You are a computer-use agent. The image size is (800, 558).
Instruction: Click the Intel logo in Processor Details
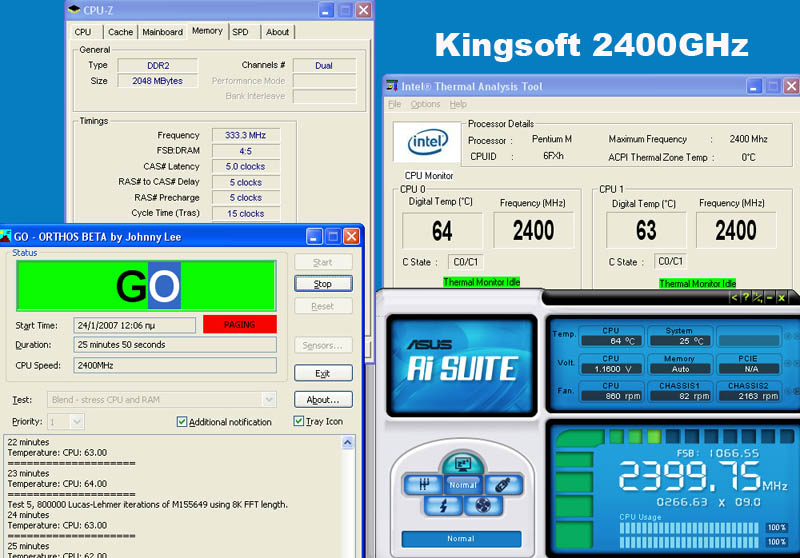pos(427,142)
